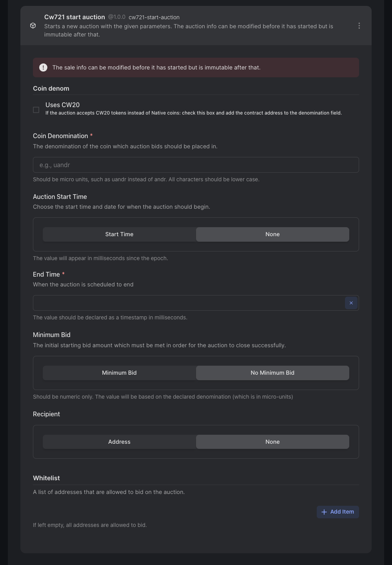Click the @1.0.0 version label
This screenshot has height=565, width=392.
pyautogui.click(x=117, y=17)
